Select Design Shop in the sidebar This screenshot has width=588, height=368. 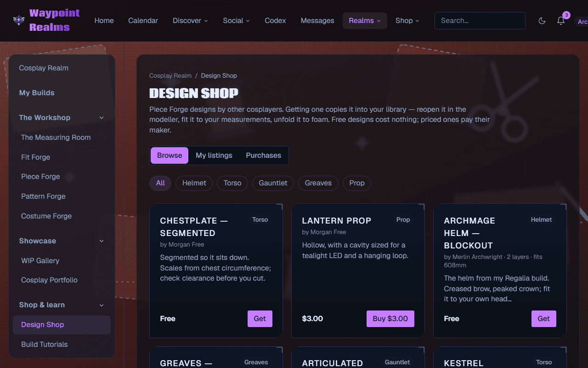point(62,325)
